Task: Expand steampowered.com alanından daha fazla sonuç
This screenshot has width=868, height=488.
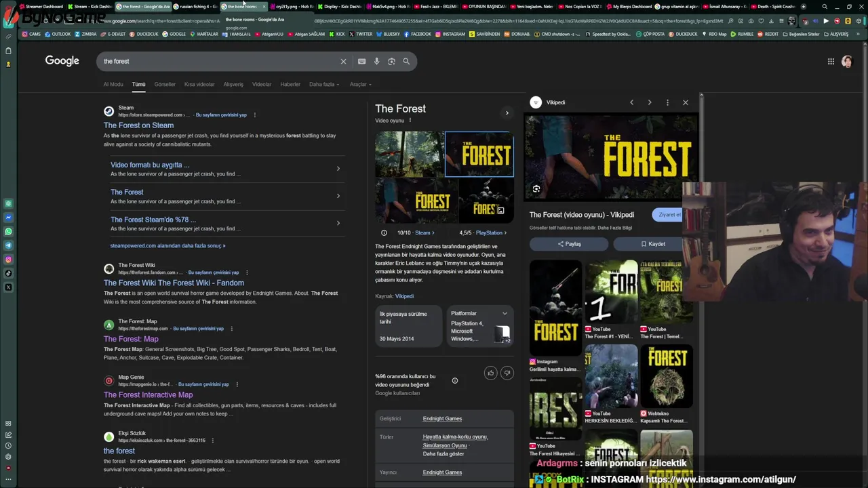Action: click(167, 246)
